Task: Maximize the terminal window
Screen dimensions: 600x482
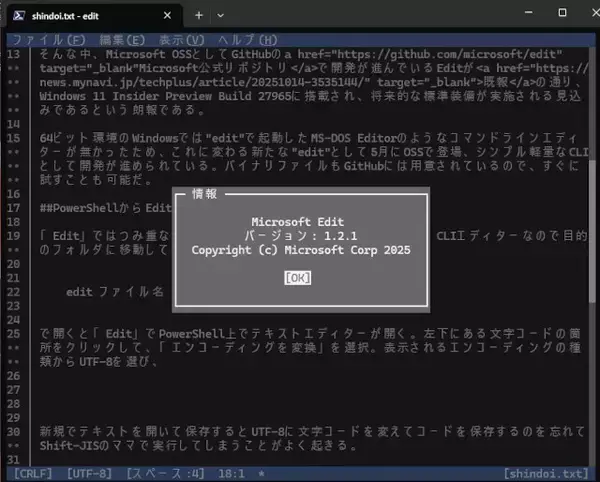Action: coord(562,13)
